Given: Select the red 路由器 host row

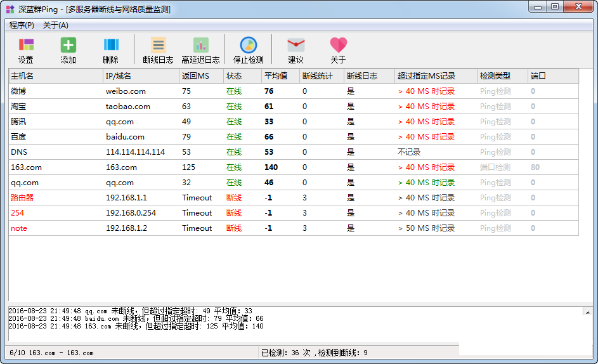Looking at the screenshot, I should tap(294, 198).
